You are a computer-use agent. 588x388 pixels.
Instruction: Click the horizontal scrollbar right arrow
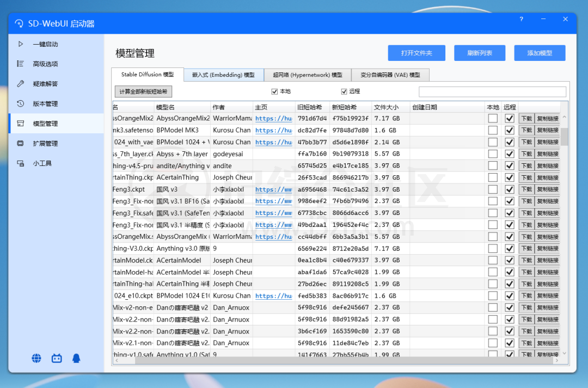[x=557, y=360]
